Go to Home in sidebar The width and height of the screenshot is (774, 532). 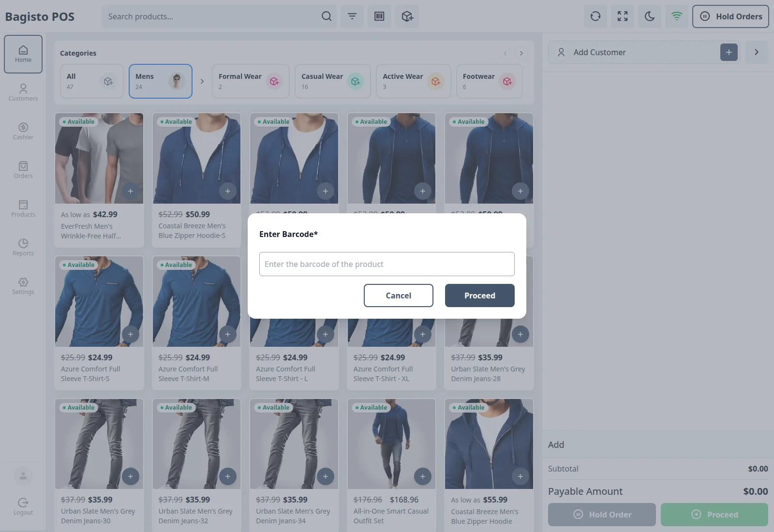[x=23, y=54]
